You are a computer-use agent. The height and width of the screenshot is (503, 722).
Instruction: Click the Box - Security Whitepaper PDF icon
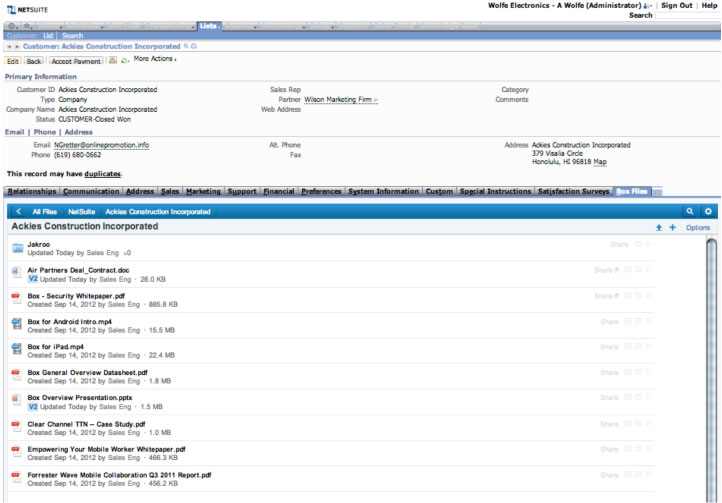[17, 298]
